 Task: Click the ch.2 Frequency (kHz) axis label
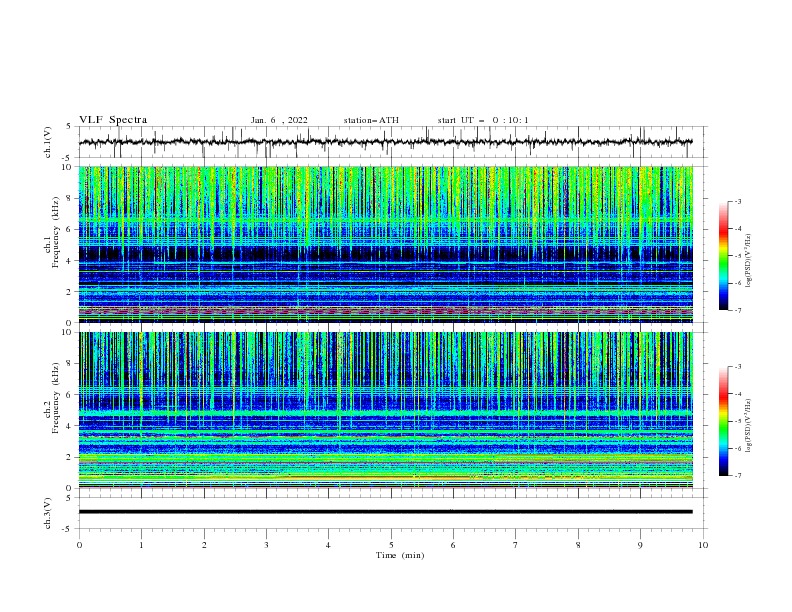(52, 411)
